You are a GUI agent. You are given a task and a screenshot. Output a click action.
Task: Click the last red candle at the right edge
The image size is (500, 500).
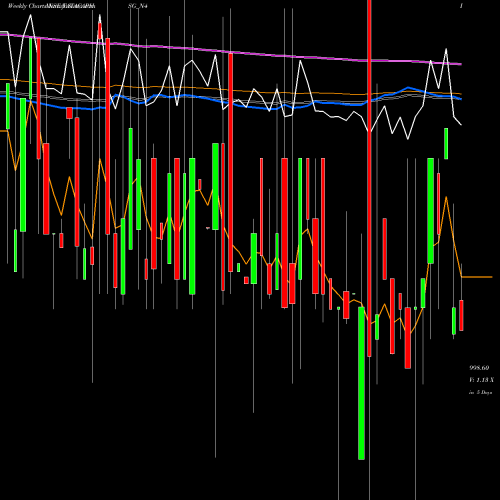(461, 315)
